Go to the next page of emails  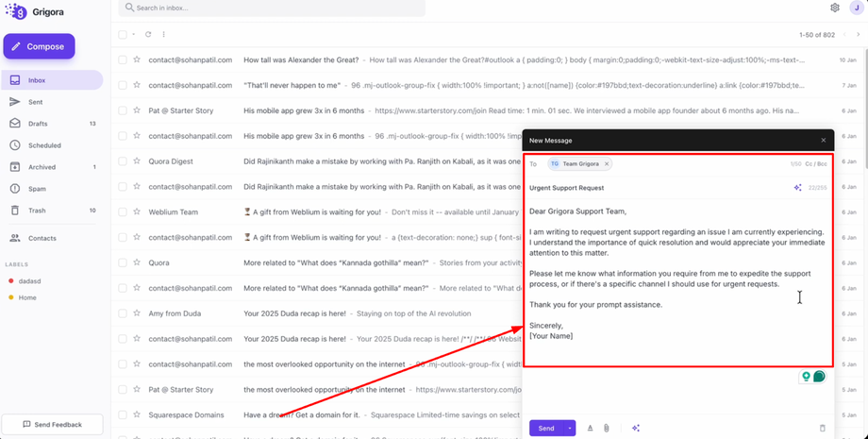point(858,34)
